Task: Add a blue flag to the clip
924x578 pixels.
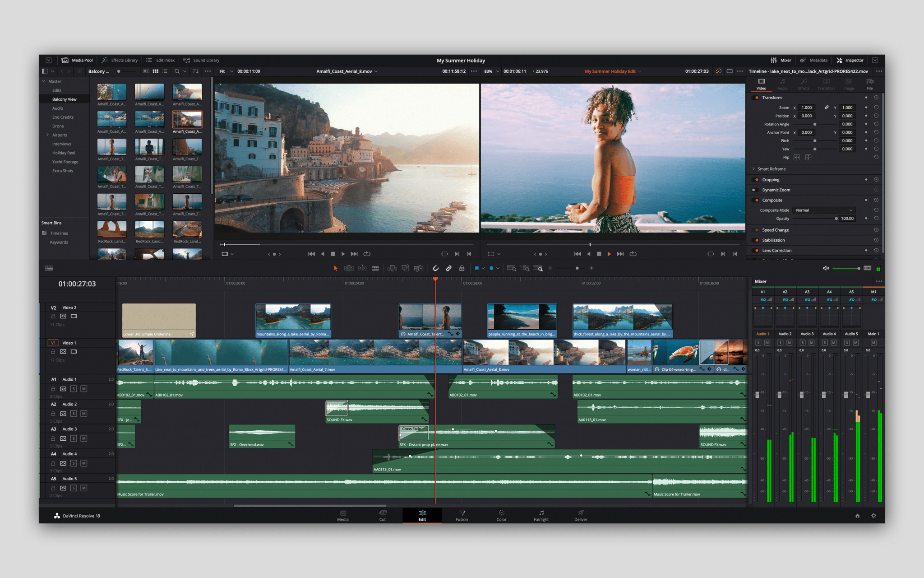Action: (476, 268)
